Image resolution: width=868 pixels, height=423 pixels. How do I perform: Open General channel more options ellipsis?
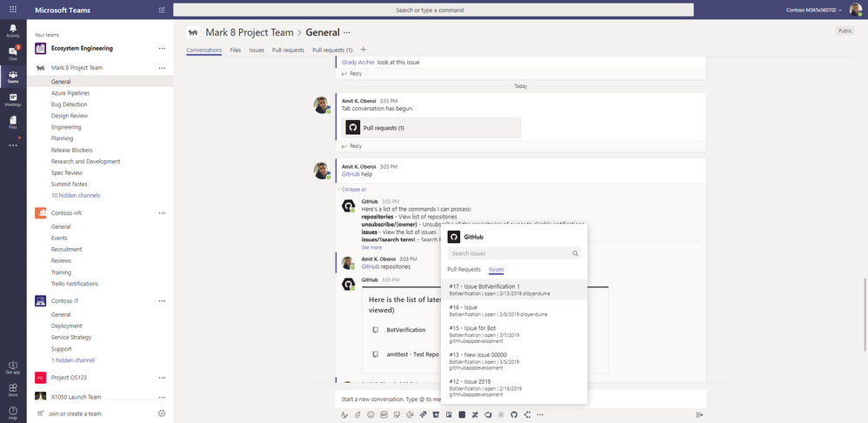coord(347,33)
